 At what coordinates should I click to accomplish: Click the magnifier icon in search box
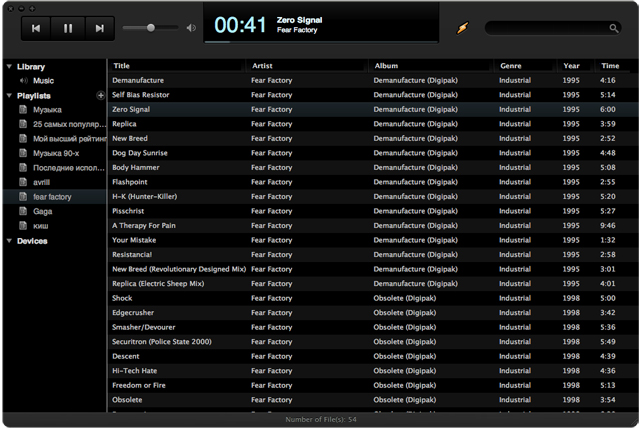pyautogui.click(x=613, y=28)
